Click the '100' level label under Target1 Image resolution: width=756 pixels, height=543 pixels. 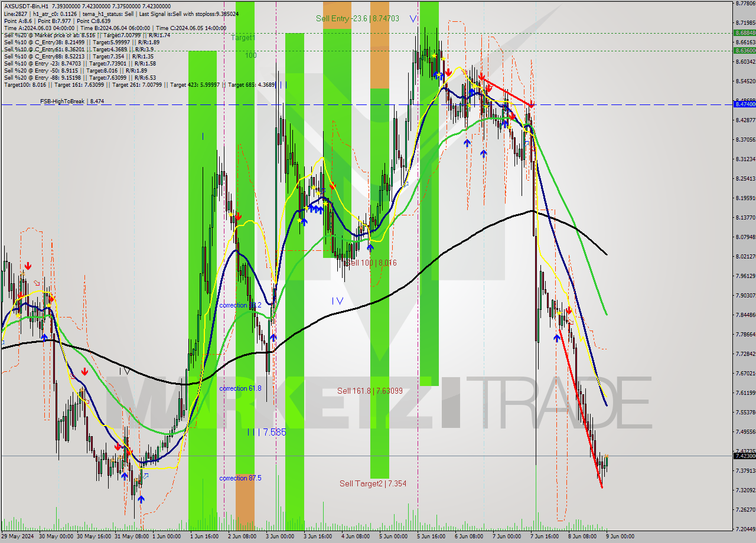251,55
